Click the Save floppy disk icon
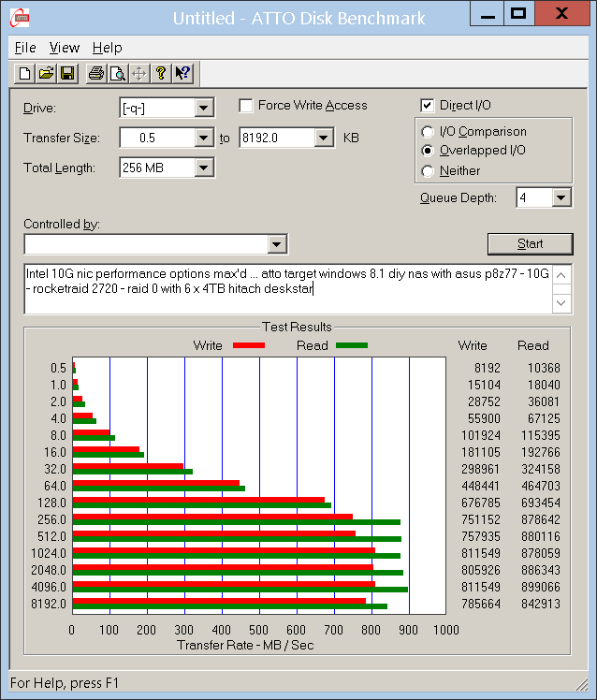Screen dimensions: 597x700 coord(66,73)
